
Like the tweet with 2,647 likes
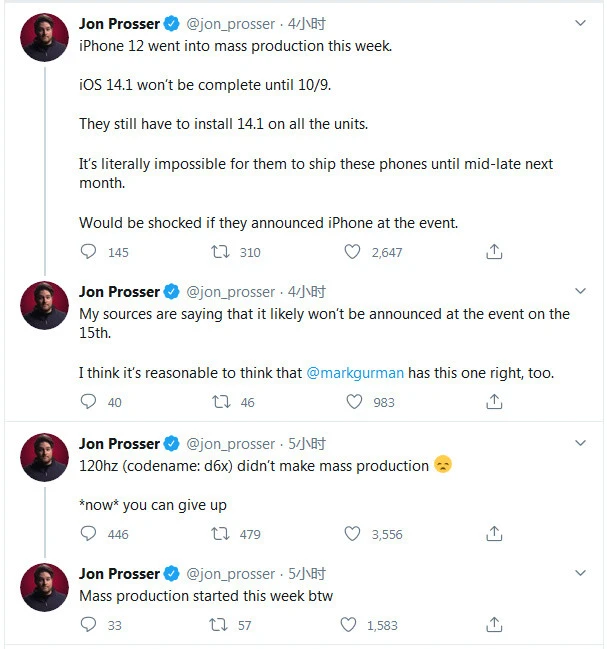pos(352,252)
